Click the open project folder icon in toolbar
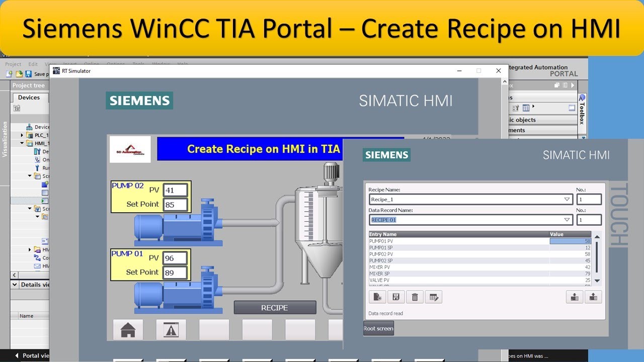 pos(19,74)
